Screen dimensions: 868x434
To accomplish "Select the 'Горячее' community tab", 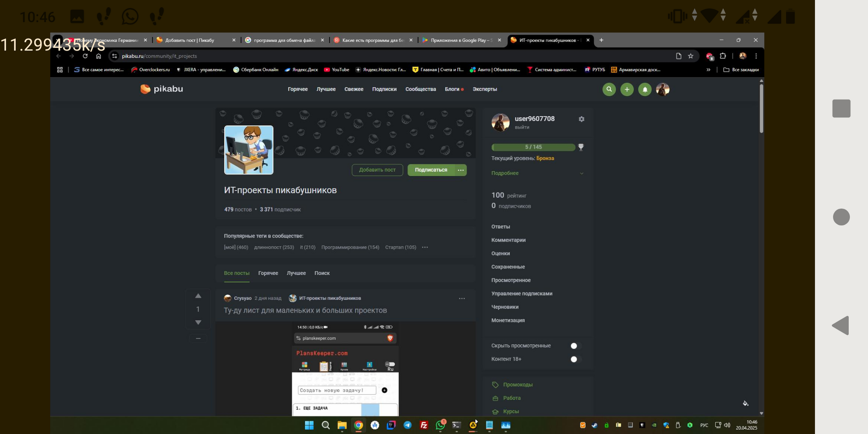I will (x=268, y=273).
